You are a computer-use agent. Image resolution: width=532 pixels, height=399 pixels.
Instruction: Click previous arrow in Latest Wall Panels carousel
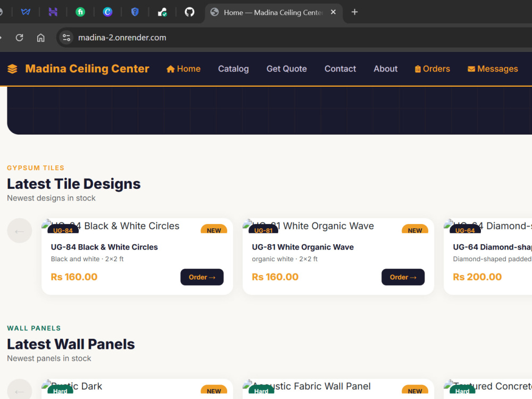click(x=19, y=390)
